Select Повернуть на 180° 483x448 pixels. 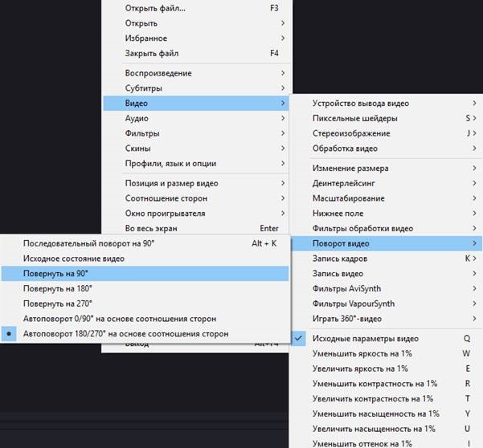point(59,288)
